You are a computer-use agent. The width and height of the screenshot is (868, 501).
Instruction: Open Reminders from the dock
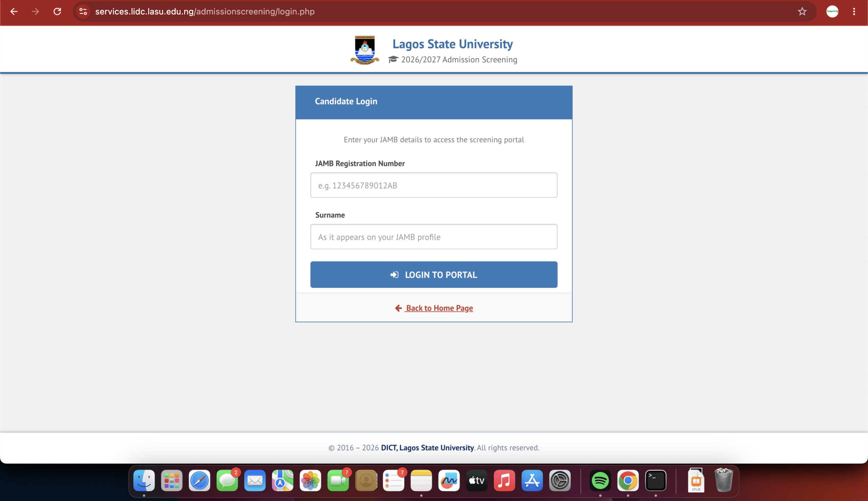click(393, 480)
